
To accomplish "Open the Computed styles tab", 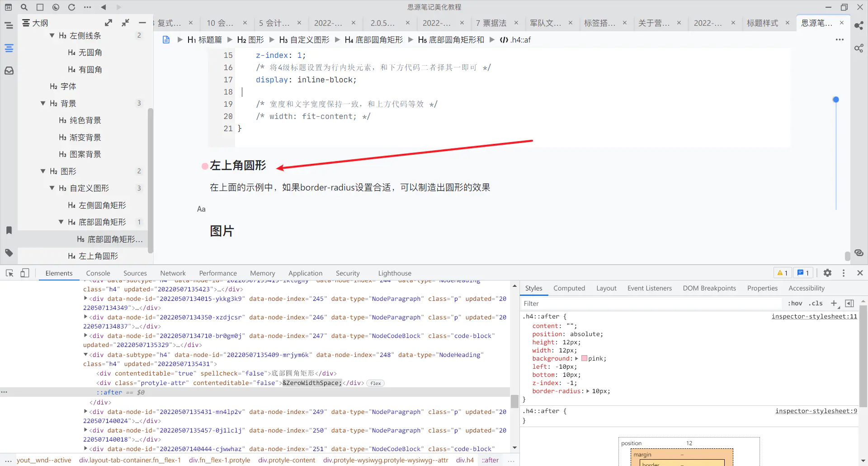I will [x=569, y=288].
